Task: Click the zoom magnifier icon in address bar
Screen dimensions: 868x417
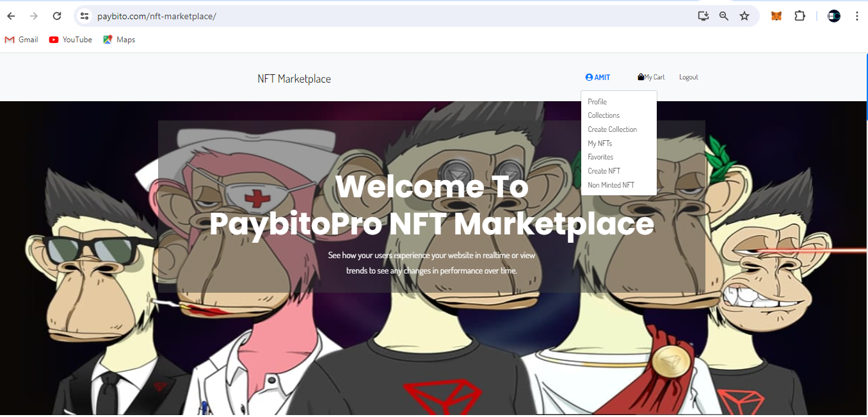Action: [x=723, y=15]
